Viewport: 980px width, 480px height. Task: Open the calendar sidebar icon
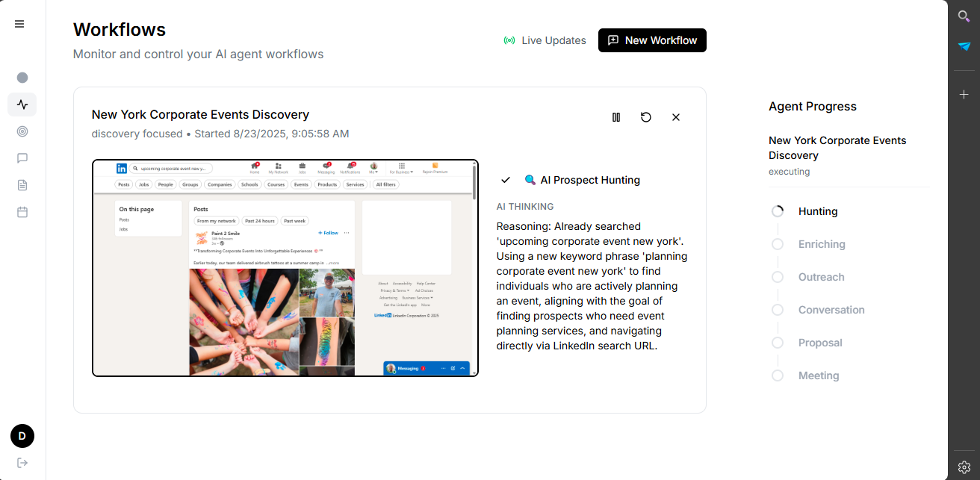click(22, 212)
